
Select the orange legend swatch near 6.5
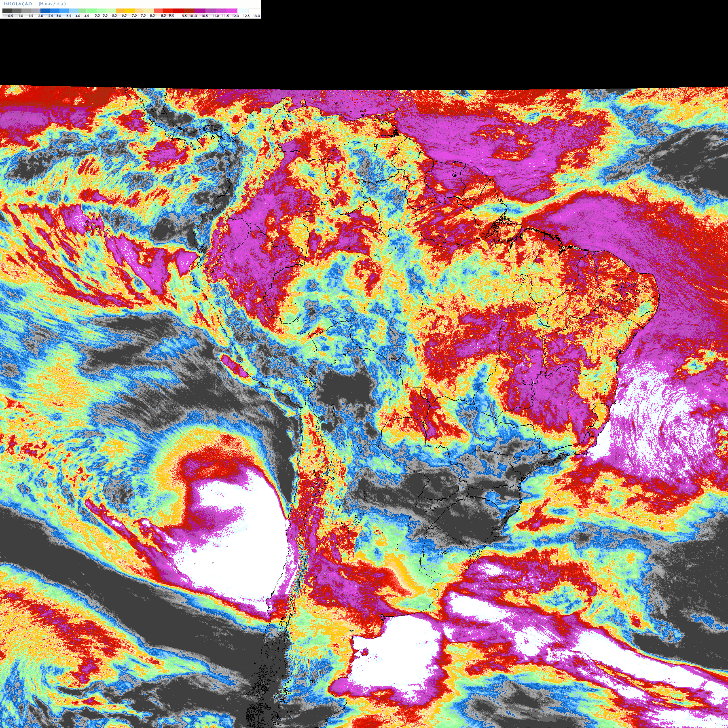pos(120,11)
